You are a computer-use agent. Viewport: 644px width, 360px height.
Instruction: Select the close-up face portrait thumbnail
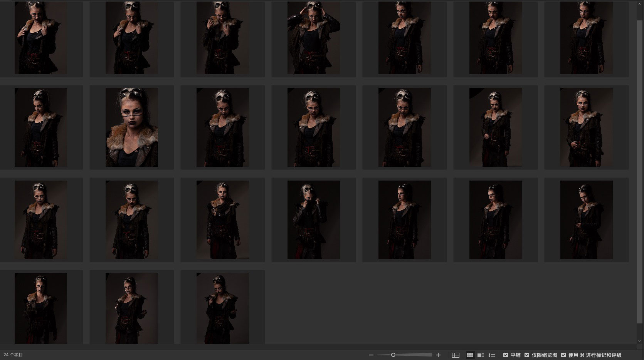click(x=132, y=127)
